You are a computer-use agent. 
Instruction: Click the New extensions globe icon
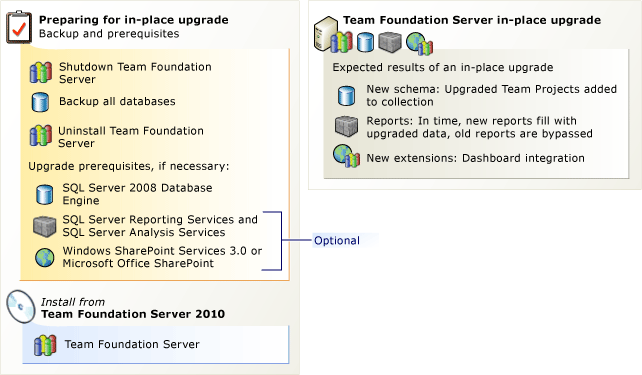(x=346, y=156)
